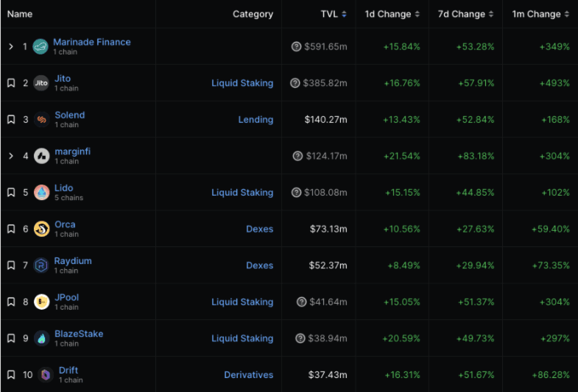Open the Lending category link for Solend
The image size is (578, 392).
coord(255,120)
